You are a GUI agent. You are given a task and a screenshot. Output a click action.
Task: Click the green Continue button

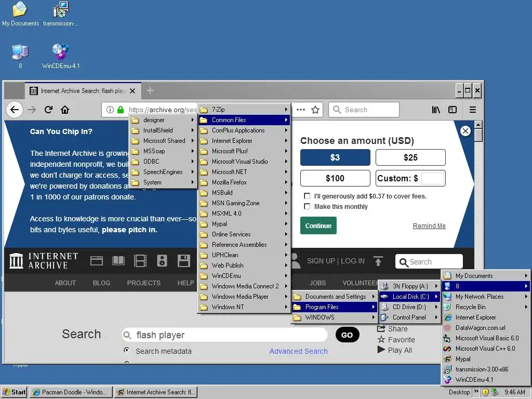coord(318,225)
